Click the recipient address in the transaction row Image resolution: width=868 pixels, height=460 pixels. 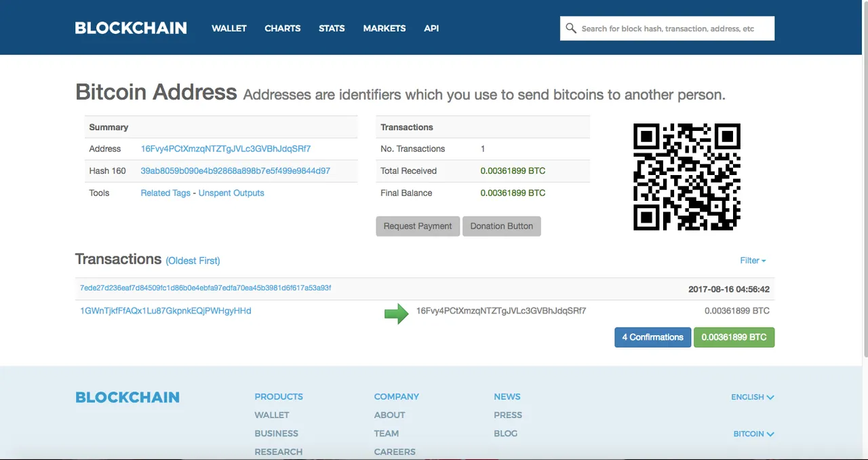[x=501, y=311]
